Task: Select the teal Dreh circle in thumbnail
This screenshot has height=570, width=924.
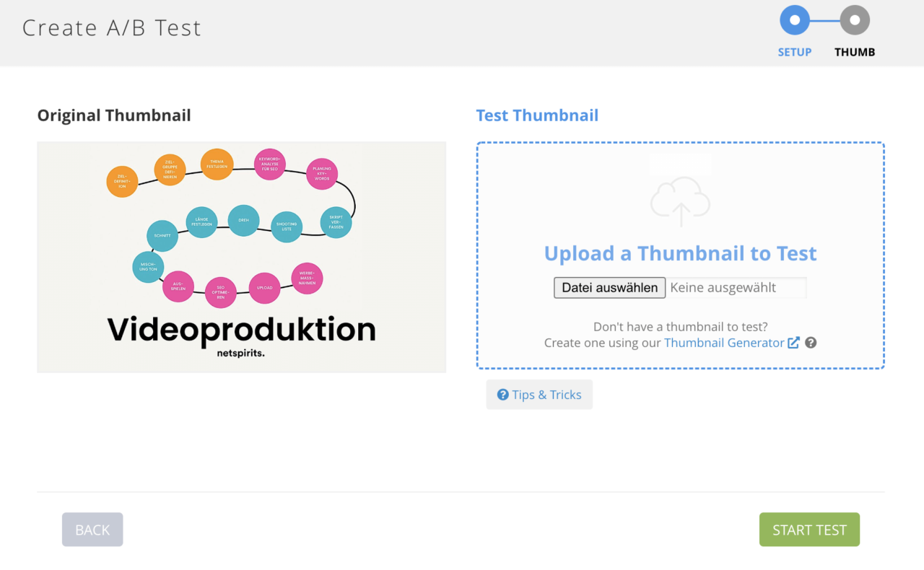Action: (x=243, y=221)
